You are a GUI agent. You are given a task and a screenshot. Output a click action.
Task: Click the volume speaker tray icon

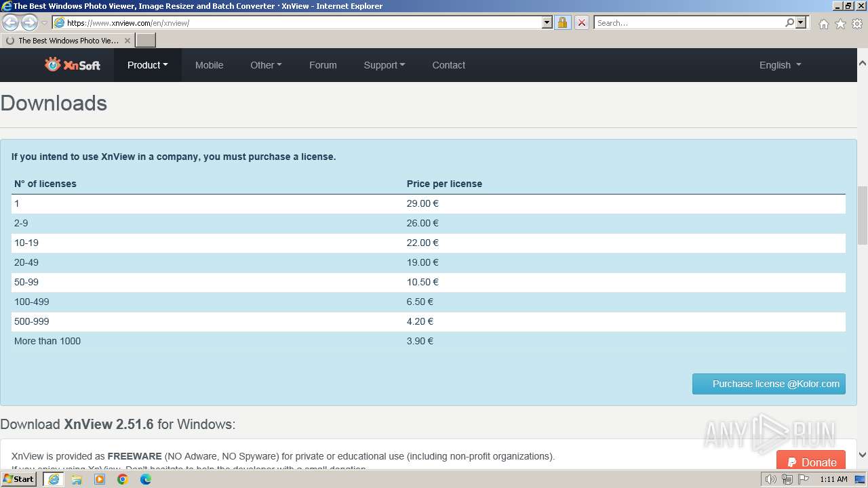coord(770,479)
